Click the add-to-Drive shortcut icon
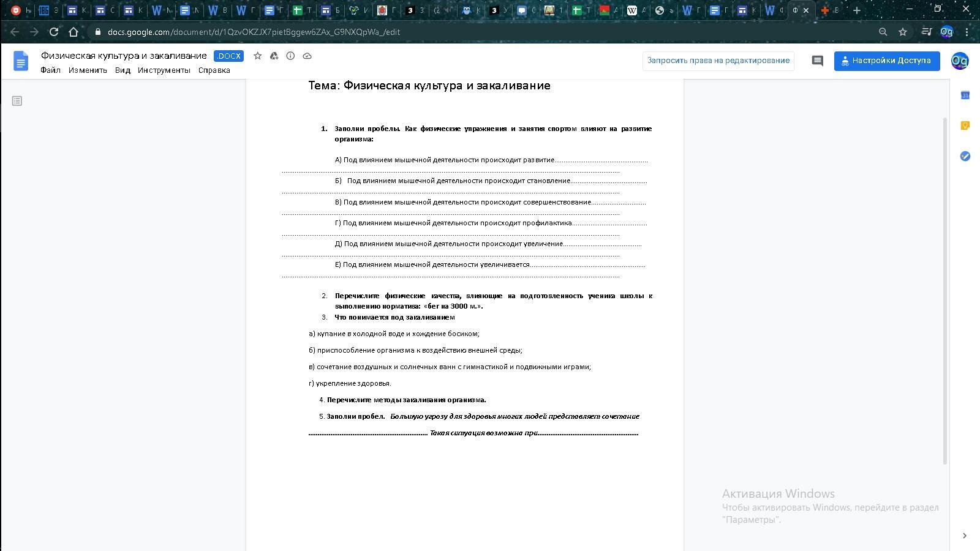The width and height of the screenshot is (980, 551). 274,56
